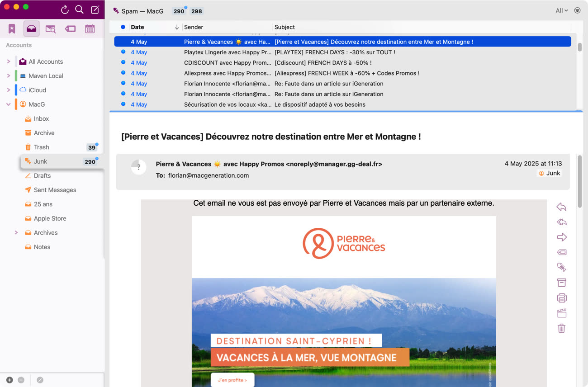Image resolution: width=588 pixels, height=387 pixels.
Task: Open the search magnifier icon
Action: (79, 9)
